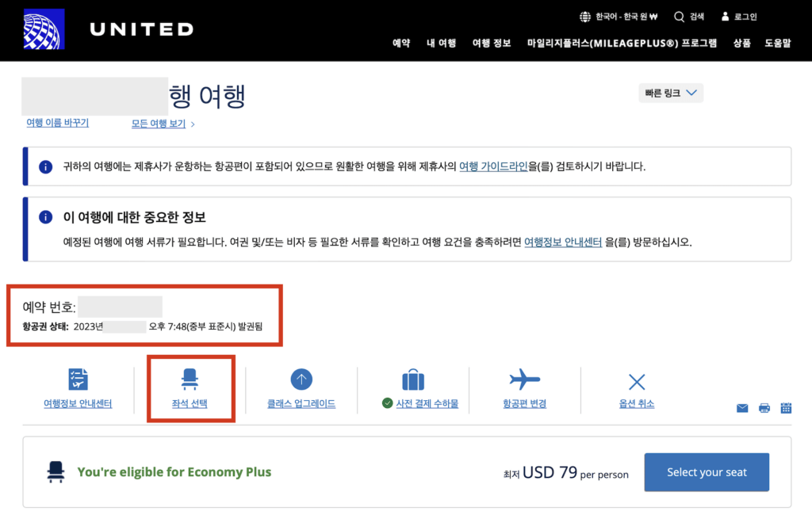Click the change flight airplane icon
This screenshot has height=519, width=812.
(x=525, y=380)
